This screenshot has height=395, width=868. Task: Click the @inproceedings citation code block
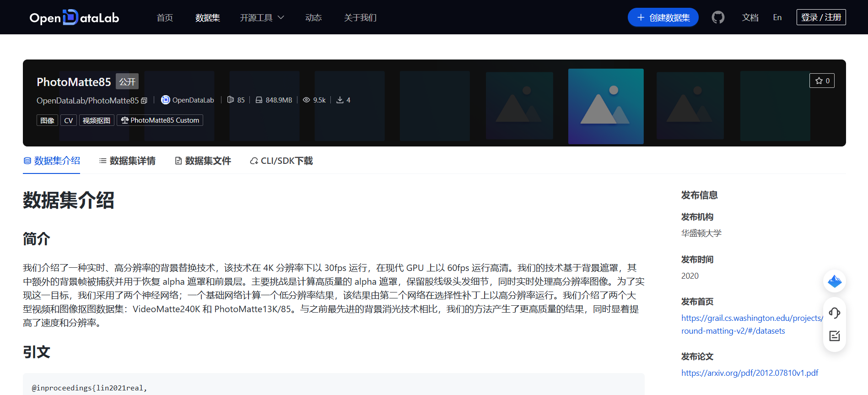click(334, 384)
